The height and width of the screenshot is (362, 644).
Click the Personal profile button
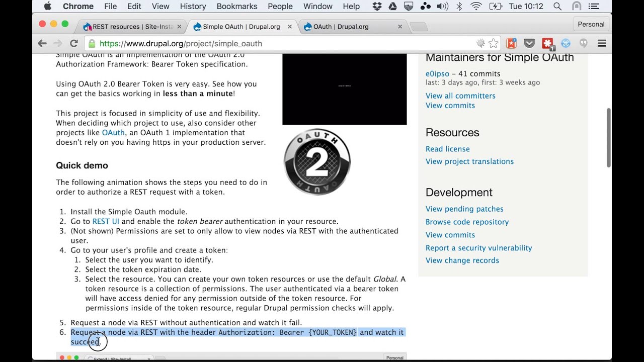591,24
